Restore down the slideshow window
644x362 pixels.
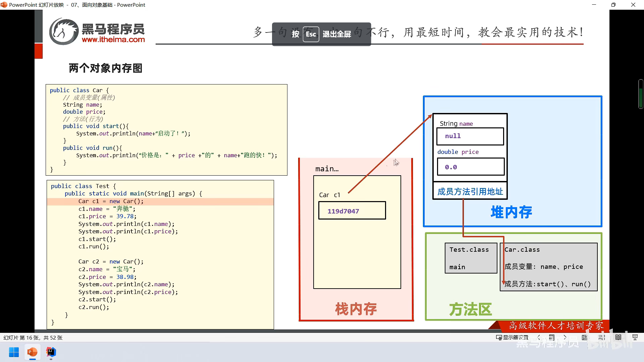click(613, 5)
